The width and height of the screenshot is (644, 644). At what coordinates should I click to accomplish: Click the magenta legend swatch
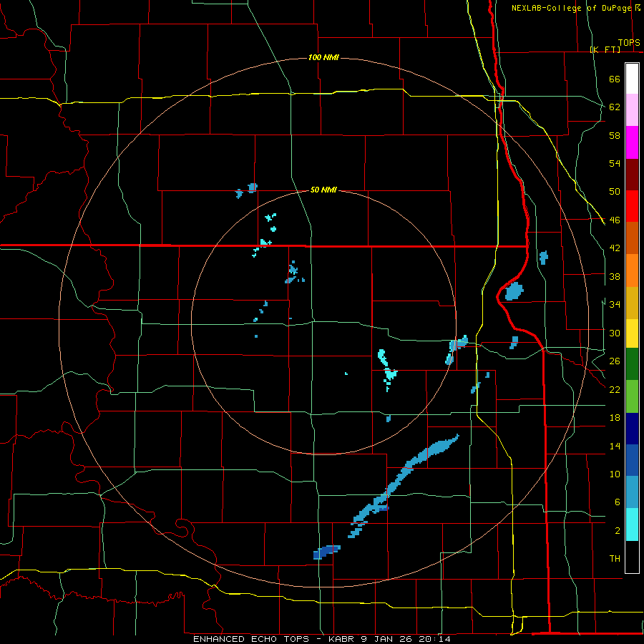click(x=632, y=142)
